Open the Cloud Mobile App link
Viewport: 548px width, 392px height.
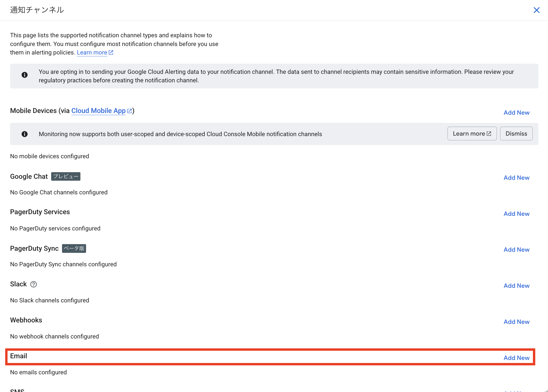(99, 111)
